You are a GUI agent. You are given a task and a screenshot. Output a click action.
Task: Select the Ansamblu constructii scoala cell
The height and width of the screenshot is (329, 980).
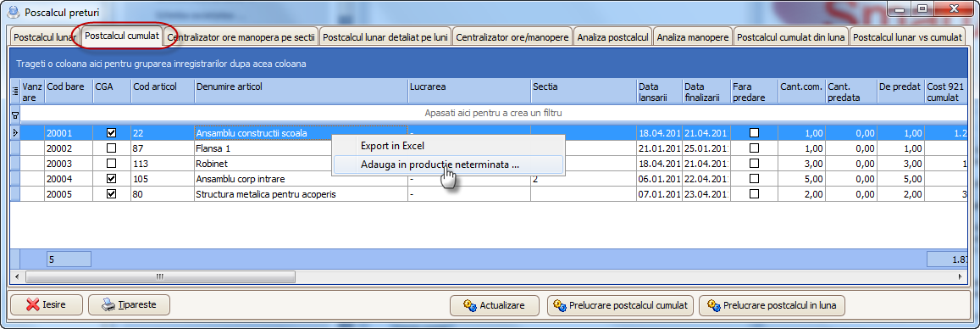point(301,132)
